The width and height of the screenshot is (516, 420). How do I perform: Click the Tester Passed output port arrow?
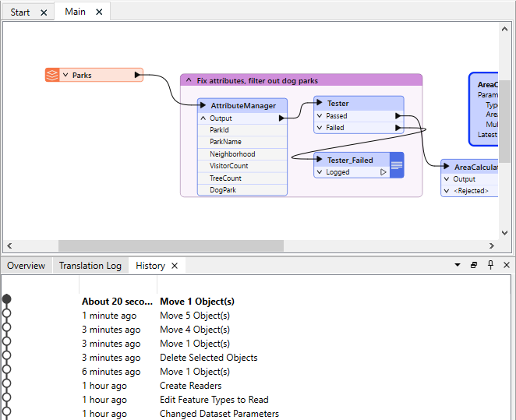coord(398,116)
